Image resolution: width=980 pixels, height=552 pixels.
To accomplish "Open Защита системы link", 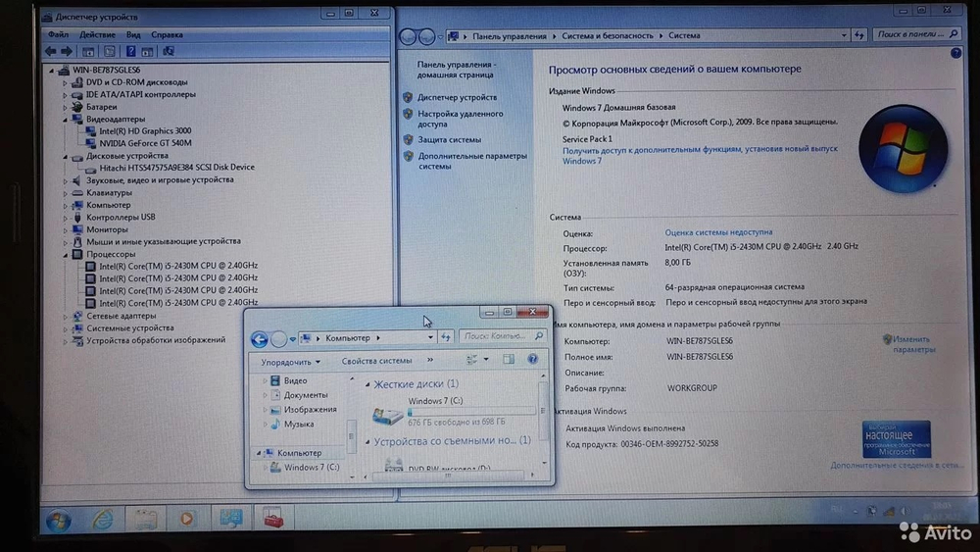I will pos(450,140).
